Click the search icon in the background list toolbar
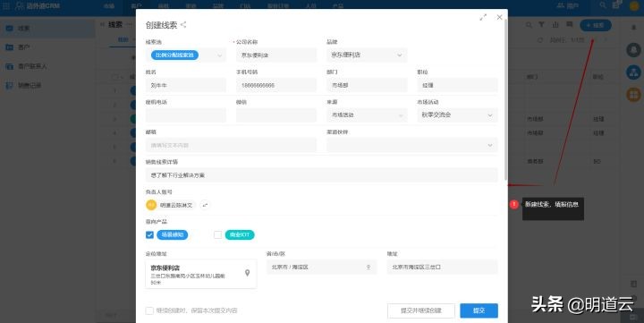644x323 pixels. pos(529,25)
